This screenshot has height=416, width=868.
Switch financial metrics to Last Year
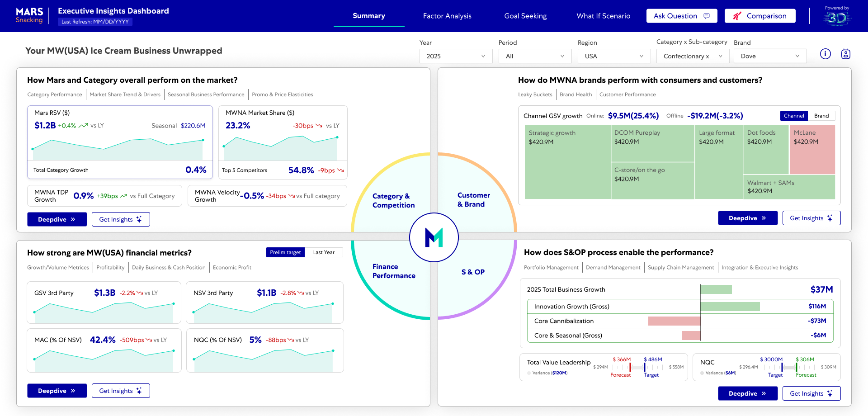coord(324,252)
